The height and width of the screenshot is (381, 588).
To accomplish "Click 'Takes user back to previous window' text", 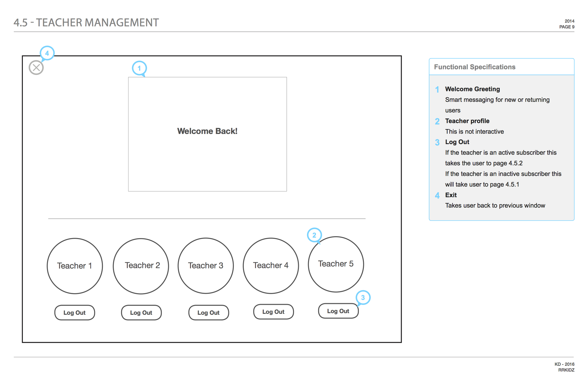I will coord(495,205).
